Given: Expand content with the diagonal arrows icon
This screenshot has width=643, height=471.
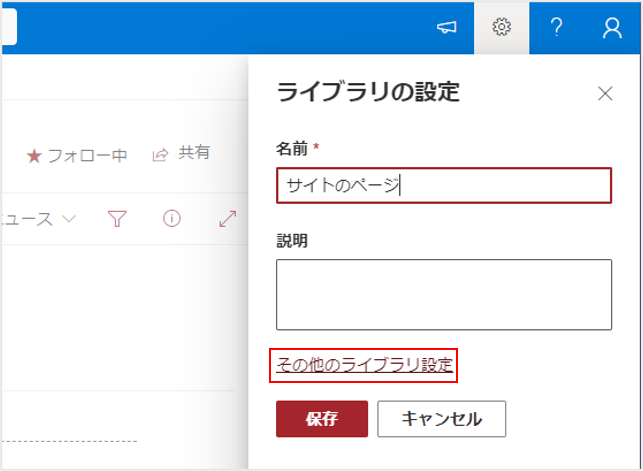Looking at the screenshot, I should (226, 219).
